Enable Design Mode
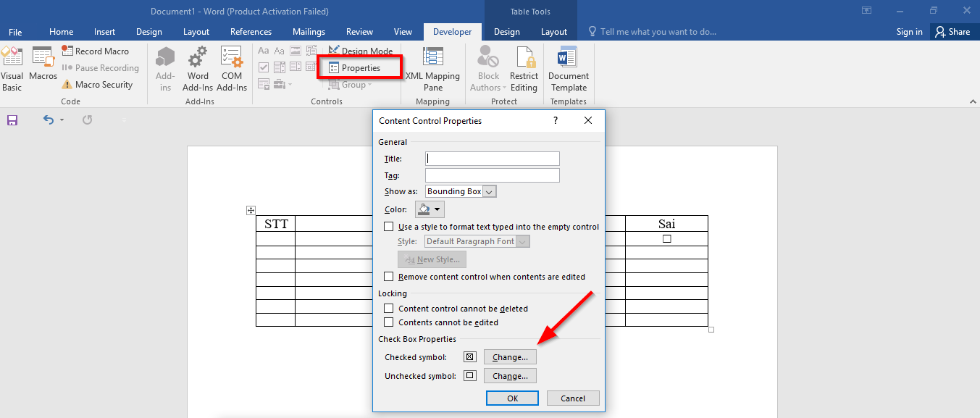Screen dimensions: 980x418 click(x=361, y=51)
